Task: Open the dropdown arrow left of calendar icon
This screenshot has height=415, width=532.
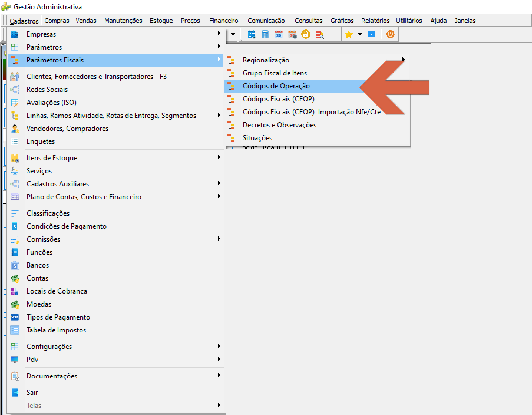Action: tap(233, 34)
